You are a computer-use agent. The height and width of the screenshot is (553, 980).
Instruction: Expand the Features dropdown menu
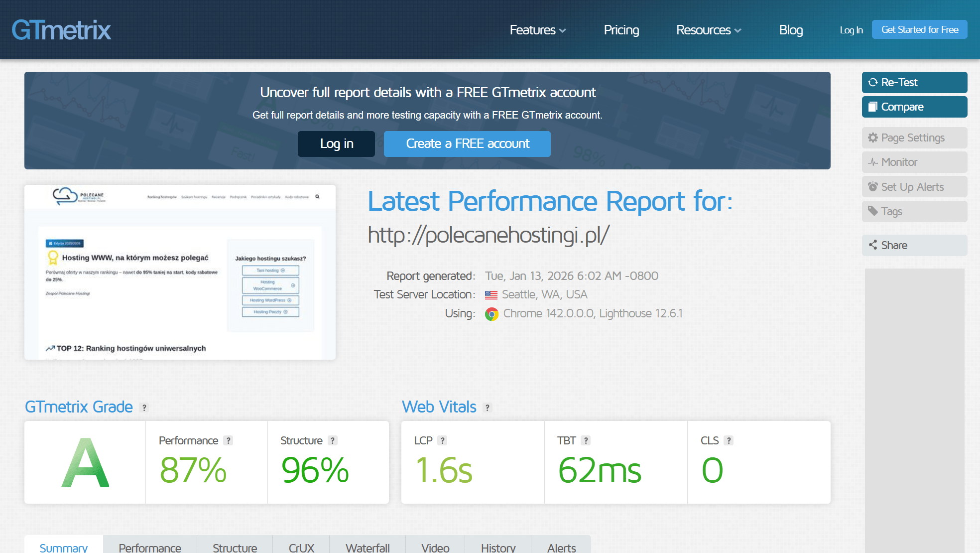538,30
